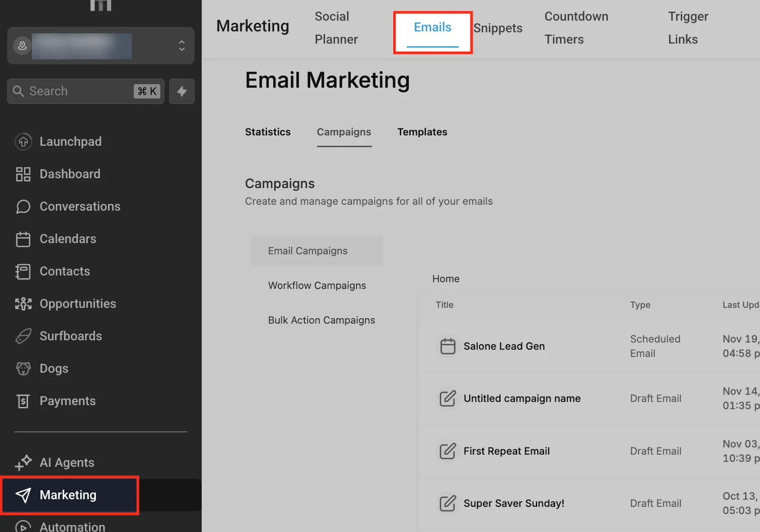
Task: Click the Surfboards sidebar label
Action: [x=71, y=336]
